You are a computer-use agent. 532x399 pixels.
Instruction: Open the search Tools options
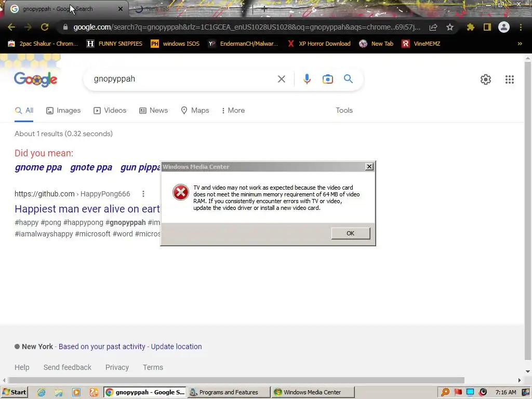click(x=344, y=111)
